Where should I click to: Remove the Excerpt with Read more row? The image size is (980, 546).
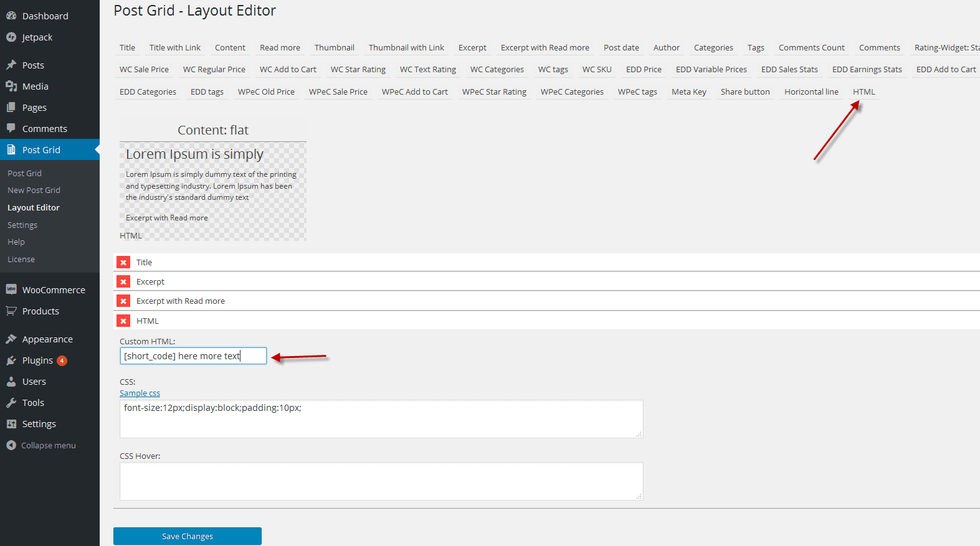(123, 301)
